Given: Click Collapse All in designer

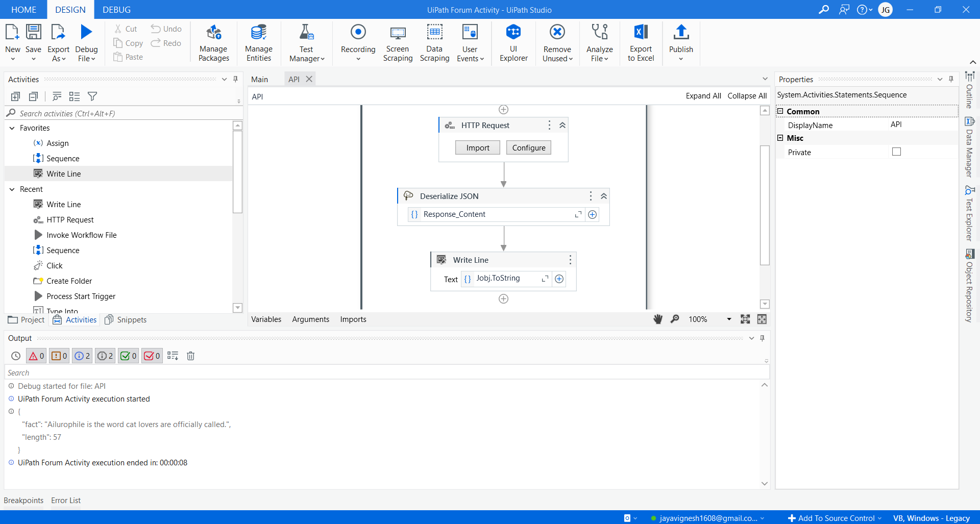Looking at the screenshot, I should [x=747, y=96].
